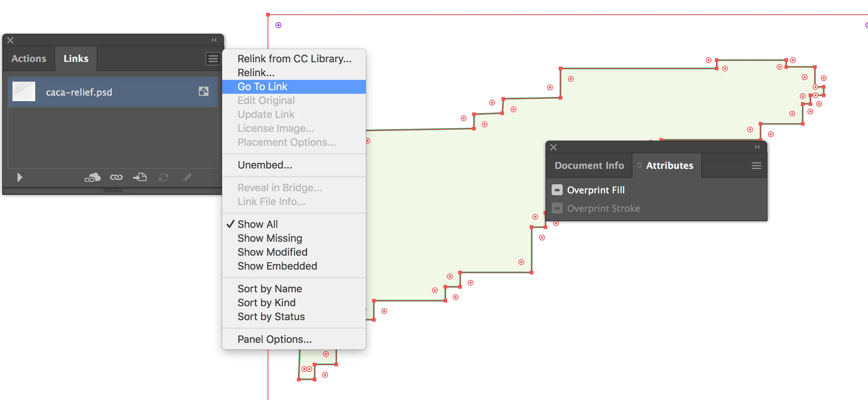Click the Go To Link icon
Viewport: 868px width, 400px height.
[x=140, y=178]
